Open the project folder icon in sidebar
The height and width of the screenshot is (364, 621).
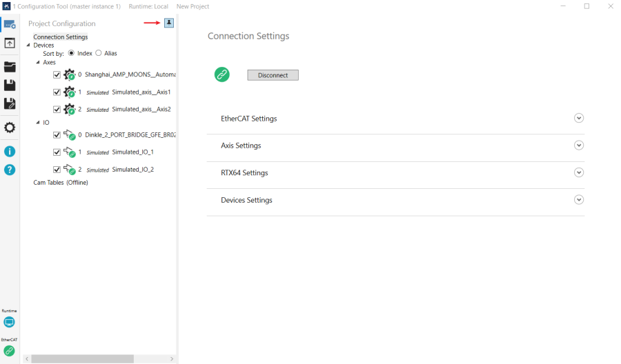[x=10, y=67]
